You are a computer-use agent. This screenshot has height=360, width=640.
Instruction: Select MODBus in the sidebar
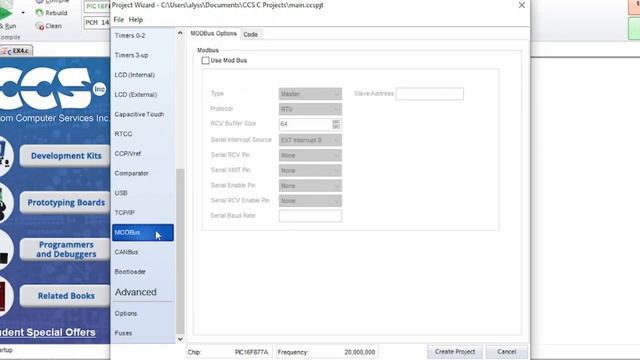pos(143,232)
